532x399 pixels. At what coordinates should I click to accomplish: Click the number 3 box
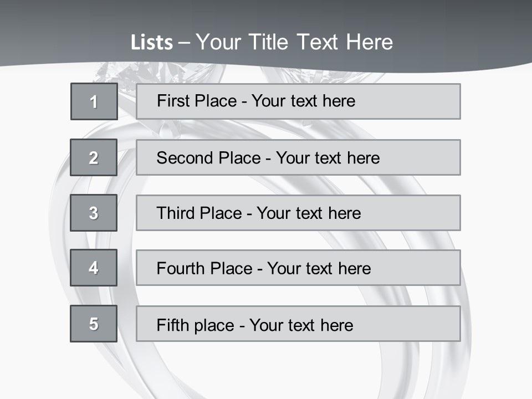94,213
